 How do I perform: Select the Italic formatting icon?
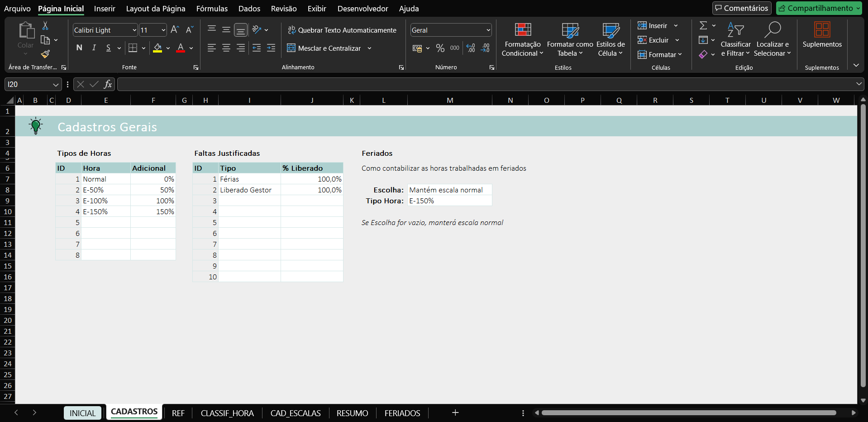tap(93, 48)
